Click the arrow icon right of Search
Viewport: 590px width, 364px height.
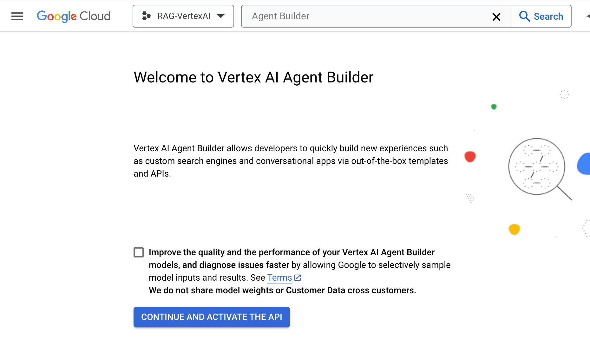coord(587,16)
